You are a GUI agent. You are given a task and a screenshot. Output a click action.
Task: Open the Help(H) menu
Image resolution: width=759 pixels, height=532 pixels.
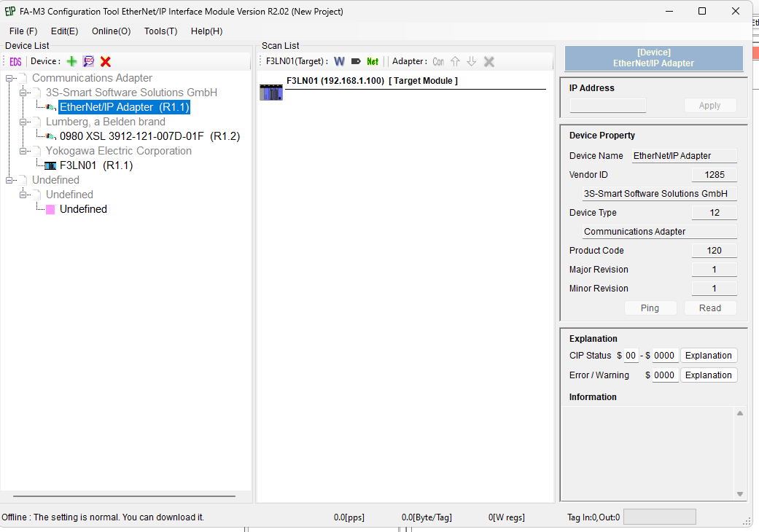206,31
